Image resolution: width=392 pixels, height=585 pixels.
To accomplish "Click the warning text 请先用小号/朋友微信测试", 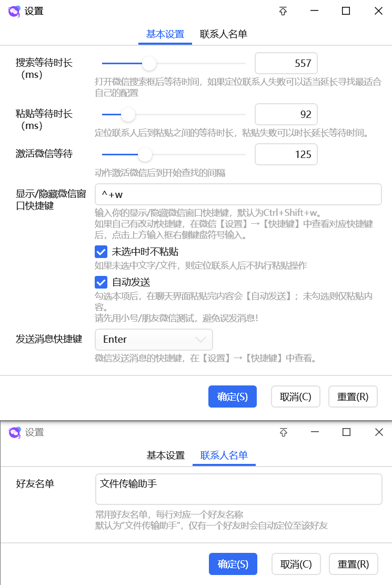I will [x=176, y=318].
